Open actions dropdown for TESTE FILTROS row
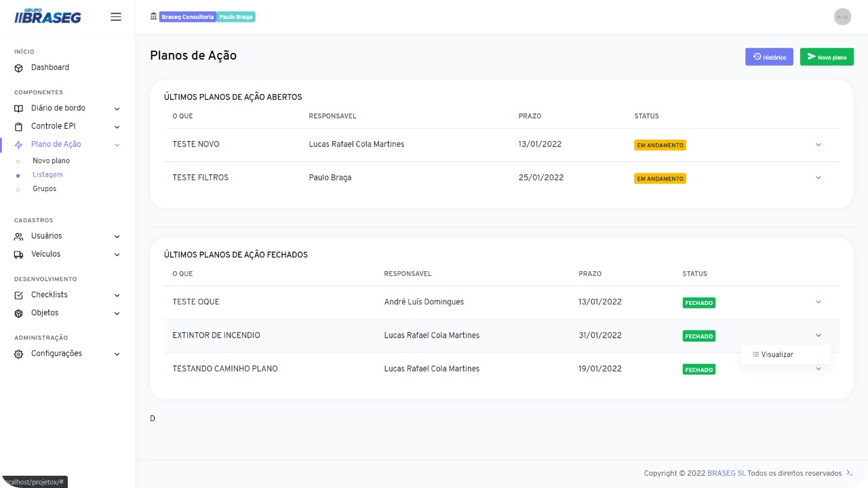The image size is (868, 488). point(818,178)
